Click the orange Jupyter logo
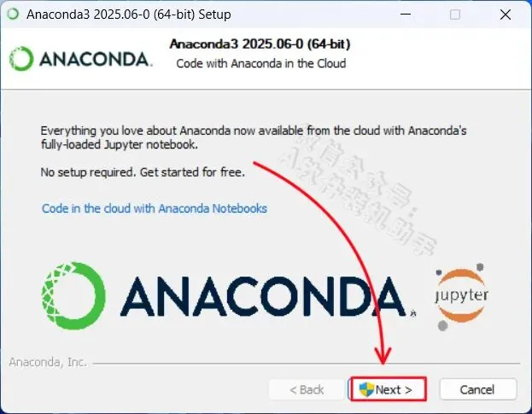 [461, 296]
